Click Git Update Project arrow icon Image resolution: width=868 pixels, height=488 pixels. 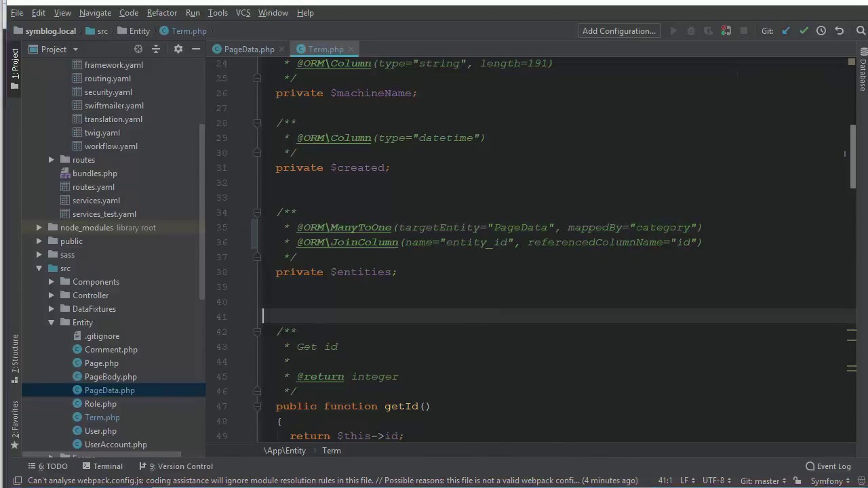tap(786, 30)
